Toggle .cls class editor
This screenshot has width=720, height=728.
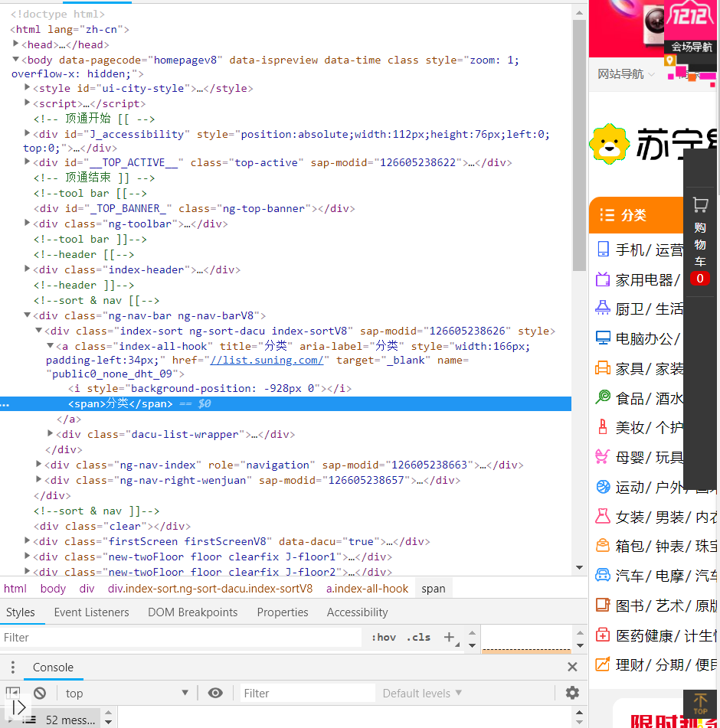[418, 638]
